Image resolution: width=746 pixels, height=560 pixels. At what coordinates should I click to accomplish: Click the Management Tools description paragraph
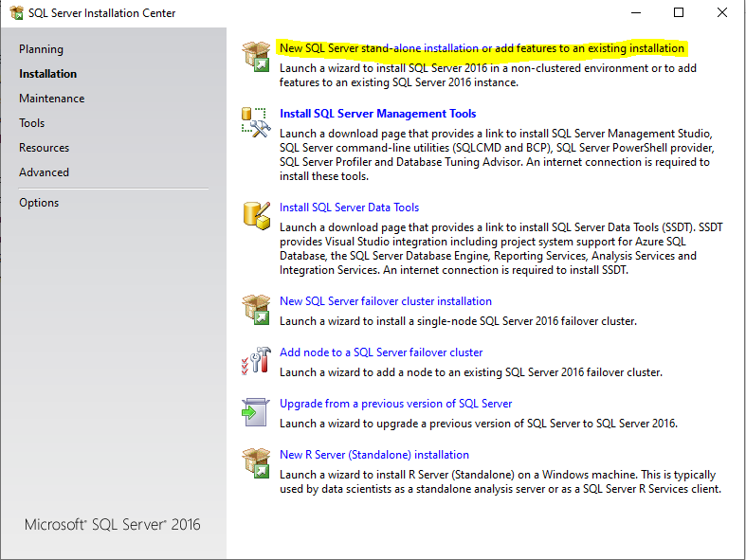pyautogui.click(x=497, y=154)
